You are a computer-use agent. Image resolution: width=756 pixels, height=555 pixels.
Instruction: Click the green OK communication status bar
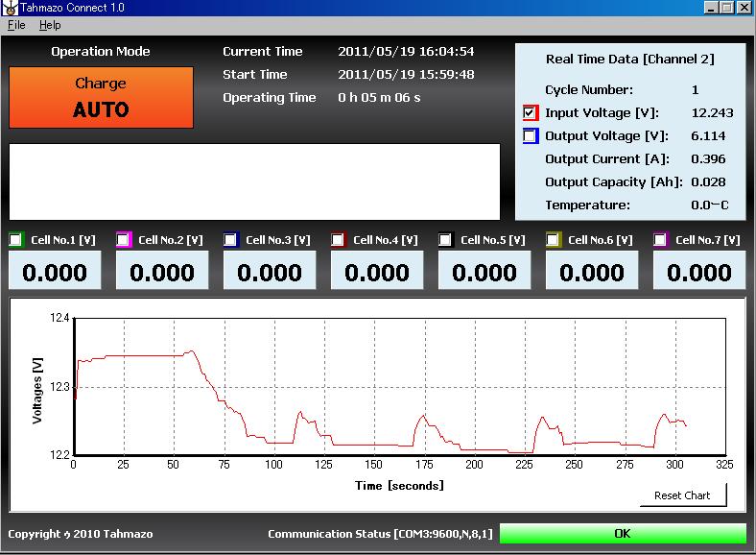point(623,533)
